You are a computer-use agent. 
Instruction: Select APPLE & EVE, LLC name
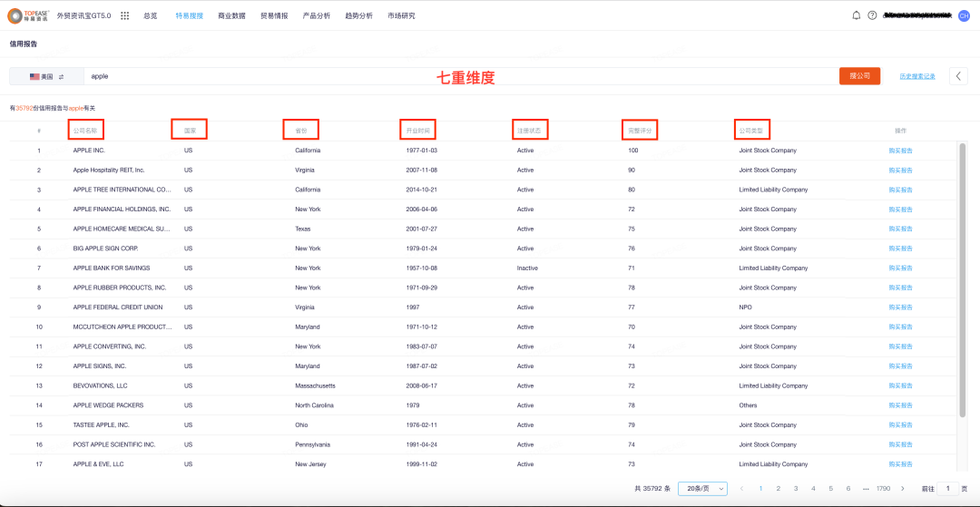coord(99,463)
